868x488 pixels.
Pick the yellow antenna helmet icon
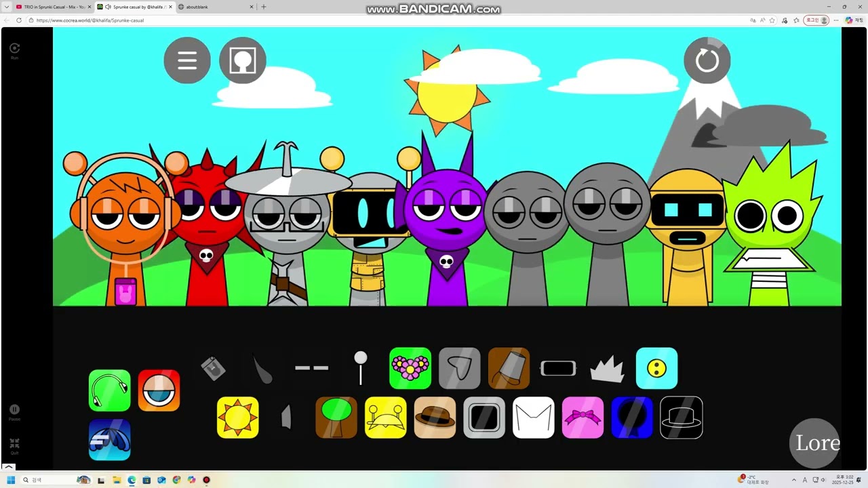point(386,418)
